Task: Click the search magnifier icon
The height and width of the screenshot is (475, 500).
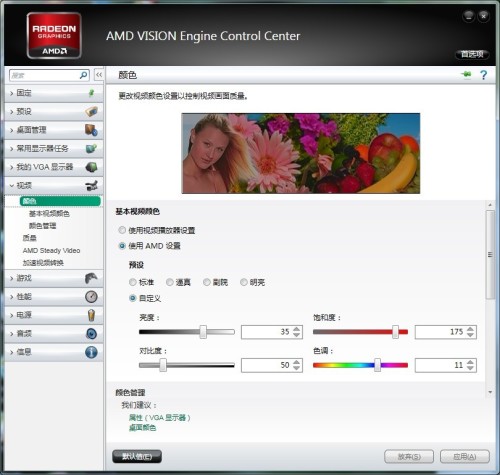Action: pyautogui.click(x=84, y=75)
